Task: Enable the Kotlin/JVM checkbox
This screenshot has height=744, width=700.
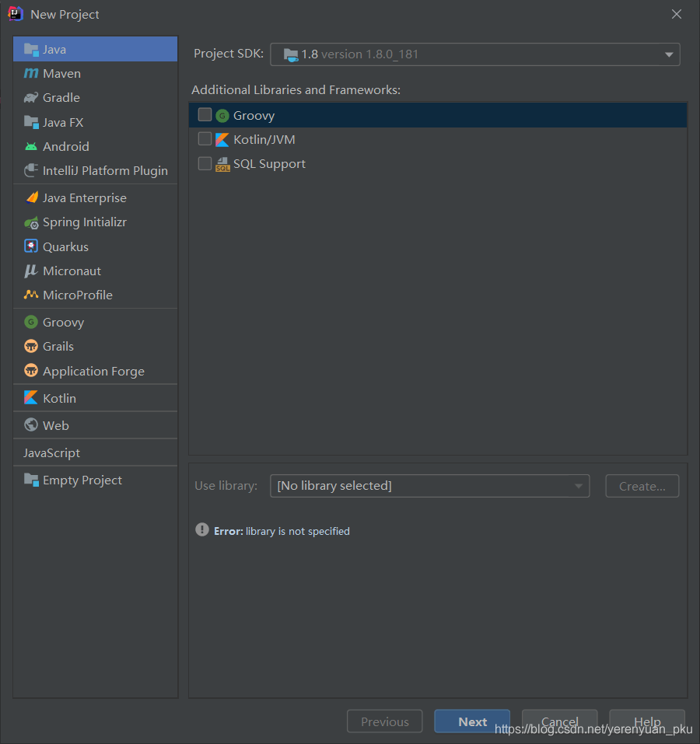Action: click(205, 139)
